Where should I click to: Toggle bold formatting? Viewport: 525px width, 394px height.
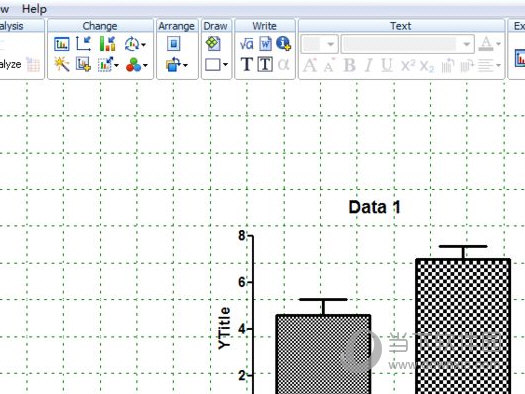coord(350,65)
